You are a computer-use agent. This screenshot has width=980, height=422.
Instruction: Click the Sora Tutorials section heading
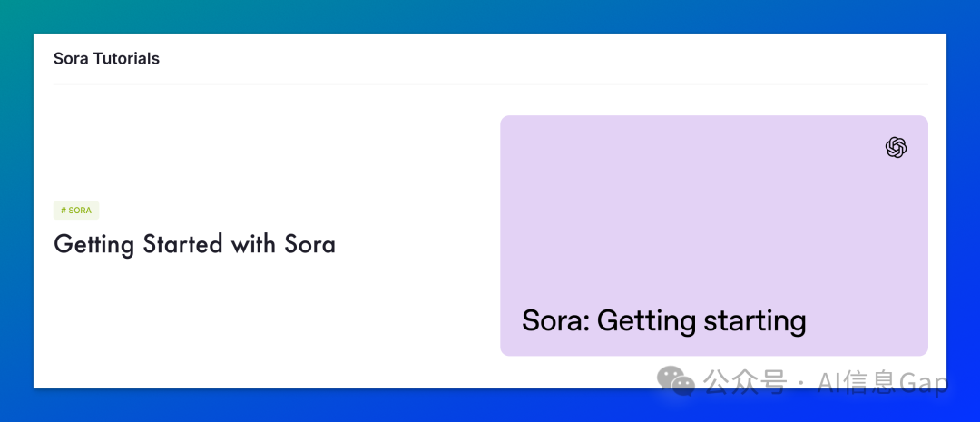point(106,59)
